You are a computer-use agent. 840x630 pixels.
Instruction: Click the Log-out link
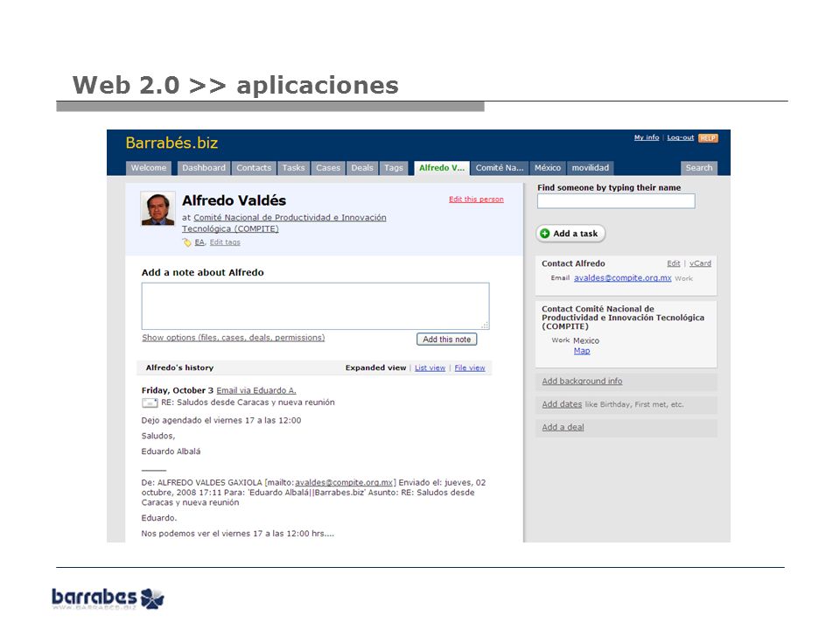(x=681, y=137)
